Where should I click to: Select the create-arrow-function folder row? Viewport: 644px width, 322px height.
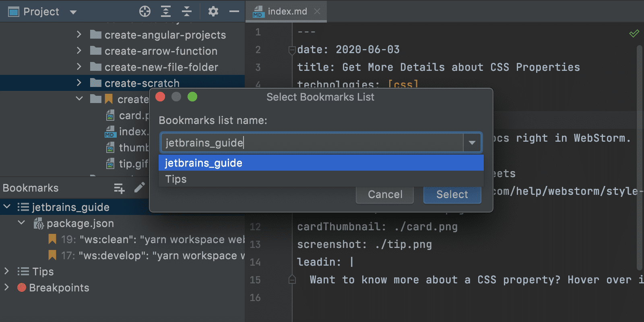(x=122, y=51)
